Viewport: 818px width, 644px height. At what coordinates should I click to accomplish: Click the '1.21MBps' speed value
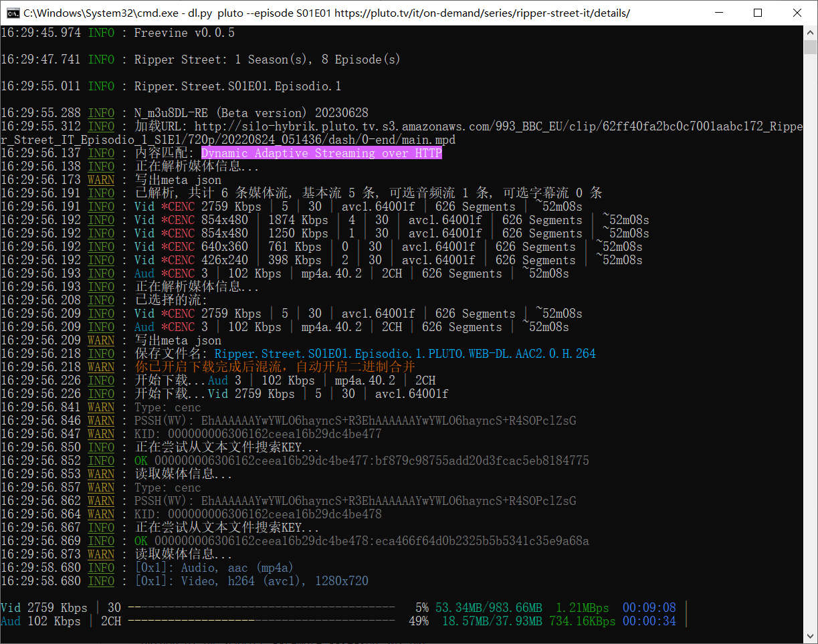click(583, 608)
